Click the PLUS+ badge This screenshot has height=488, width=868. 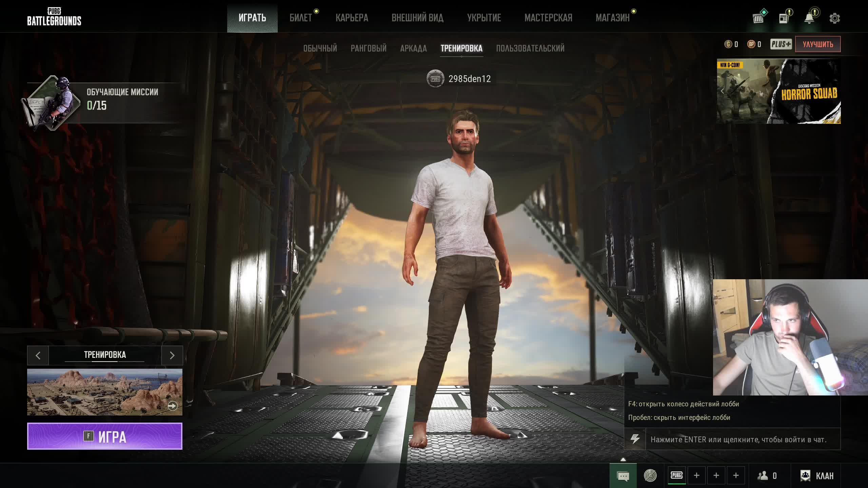(781, 44)
